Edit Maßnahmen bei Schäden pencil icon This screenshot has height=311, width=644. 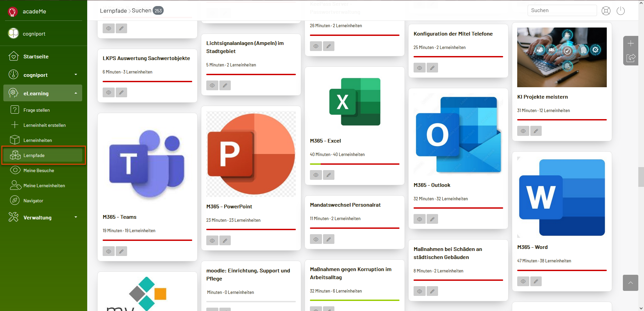pyautogui.click(x=432, y=291)
